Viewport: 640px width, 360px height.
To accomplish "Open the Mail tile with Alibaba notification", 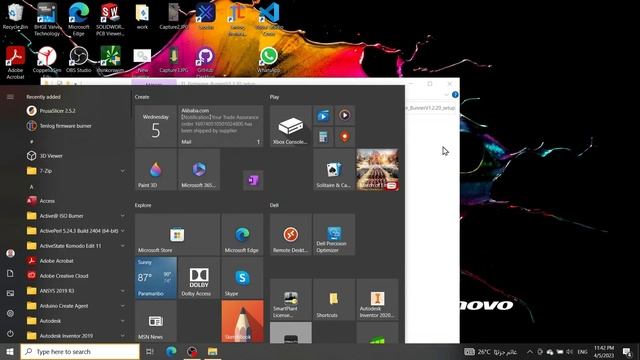I will [220, 126].
